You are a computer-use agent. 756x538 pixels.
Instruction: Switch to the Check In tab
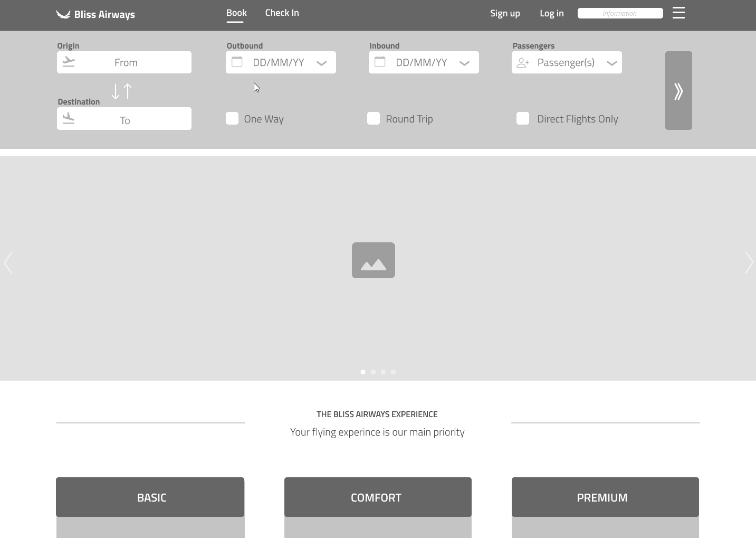pyautogui.click(x=282, y=13)
